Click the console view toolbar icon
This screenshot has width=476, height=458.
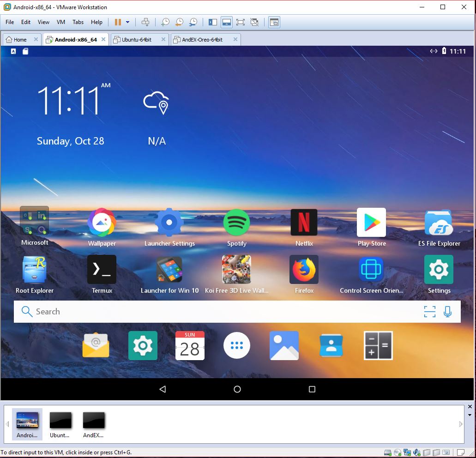(x=274, y=22)
